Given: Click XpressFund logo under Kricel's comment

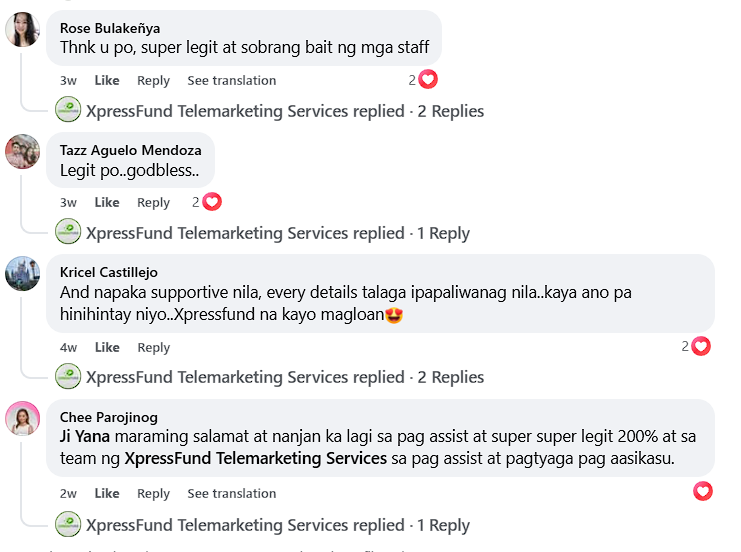Looking at the screenshot, I should click(x=68, y=377).
